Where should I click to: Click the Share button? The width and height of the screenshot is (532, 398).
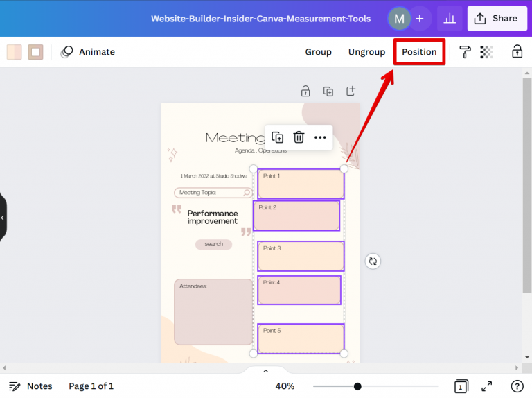(x=497, y=18)
